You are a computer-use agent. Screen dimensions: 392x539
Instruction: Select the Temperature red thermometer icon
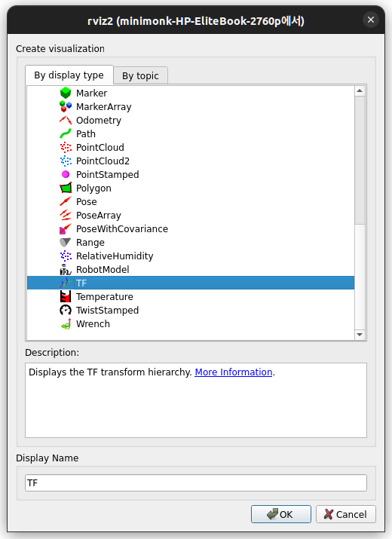tap(66, 296)
